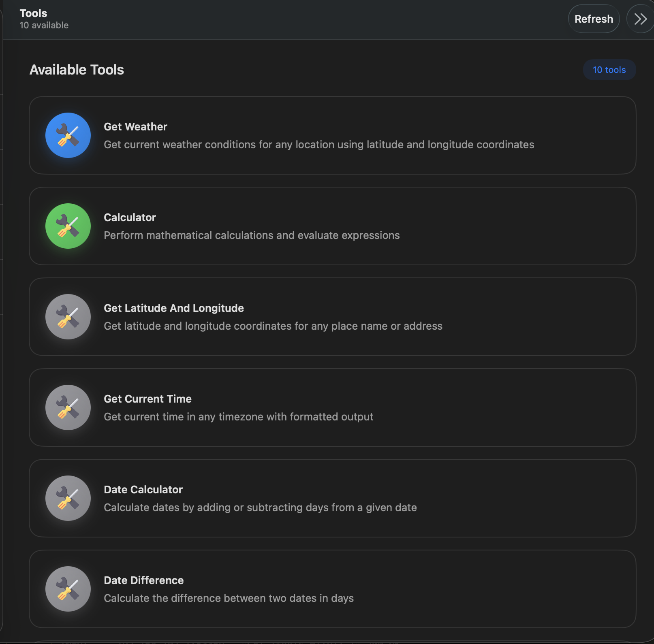Select the Date Difference tool entry
Screen dimensions: 654x644
point(332,589)
